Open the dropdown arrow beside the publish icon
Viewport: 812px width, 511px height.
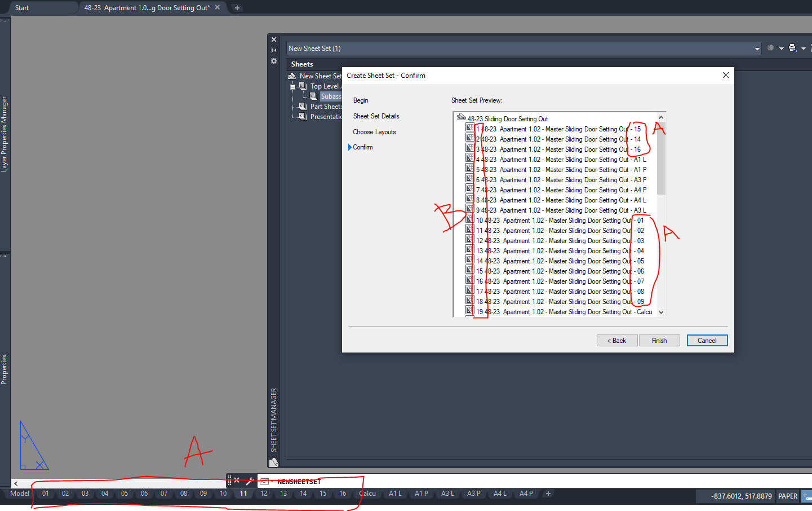(x=803, y=48)
